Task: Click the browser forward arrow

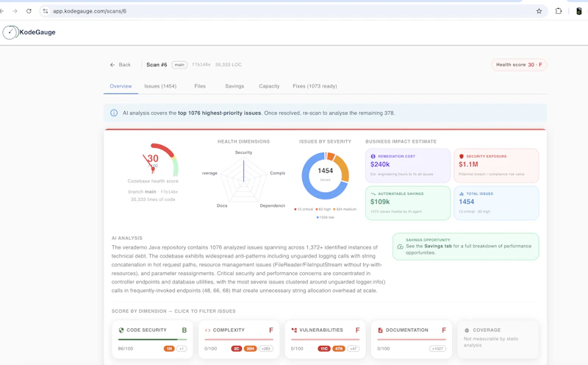Action: tap(15, 11)
